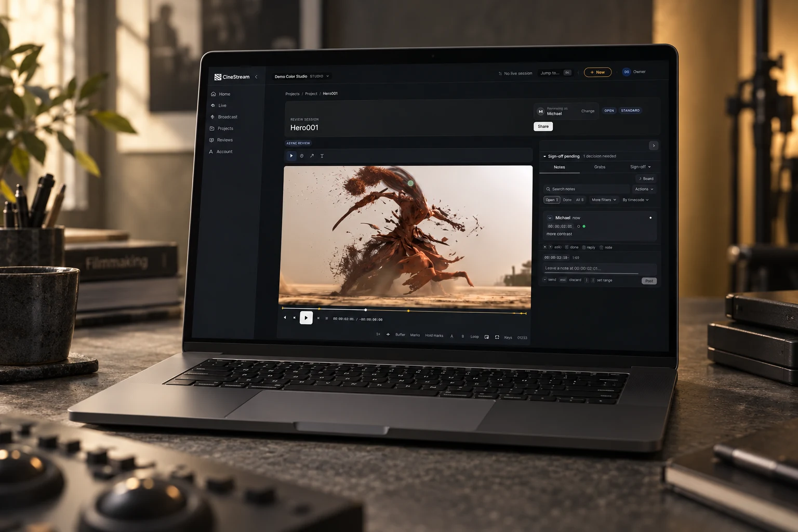Screen dimensions: 798x532
Task: Select version A in player bar
Action: 452,336
